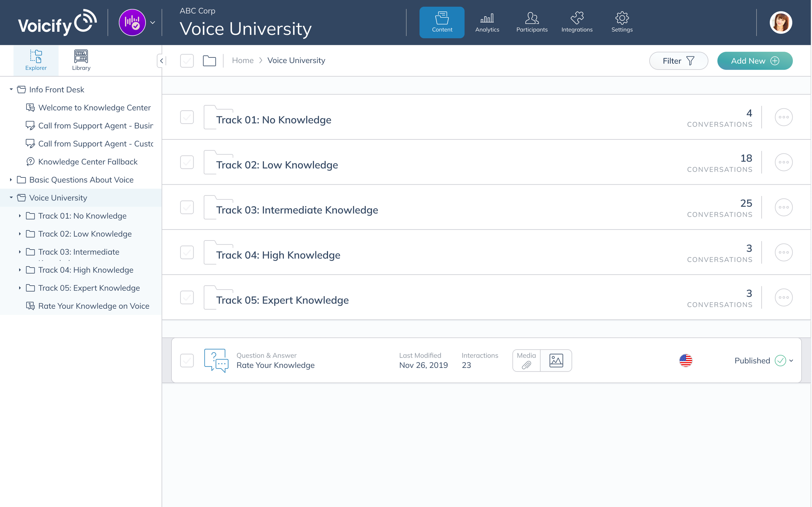812x507 pixels.
Task: Switch to the Participants tab
Action: (531, 22)
